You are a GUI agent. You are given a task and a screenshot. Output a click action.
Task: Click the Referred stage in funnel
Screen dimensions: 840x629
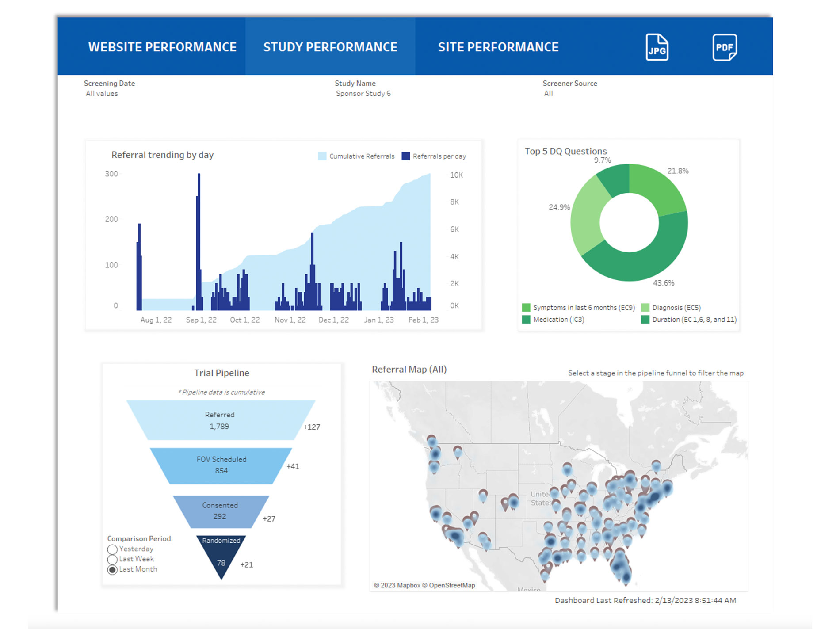pyautogui.click(x=220, y=420)
